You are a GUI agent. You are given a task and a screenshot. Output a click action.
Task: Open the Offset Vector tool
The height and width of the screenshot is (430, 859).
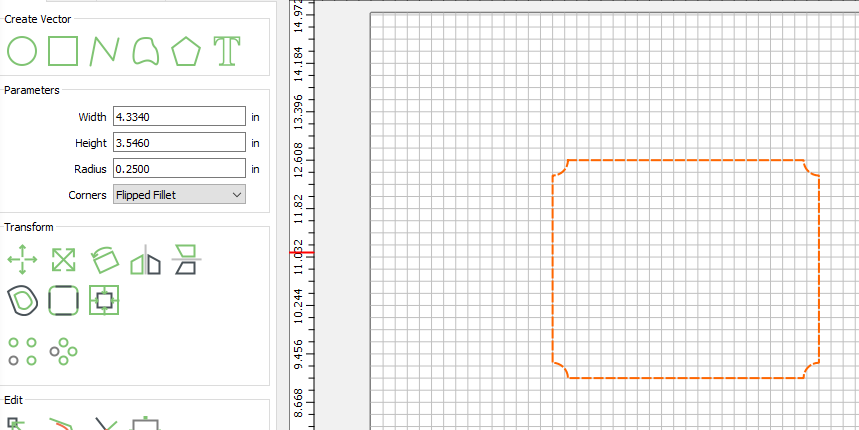pyautogui.click(x=22, y=300)
